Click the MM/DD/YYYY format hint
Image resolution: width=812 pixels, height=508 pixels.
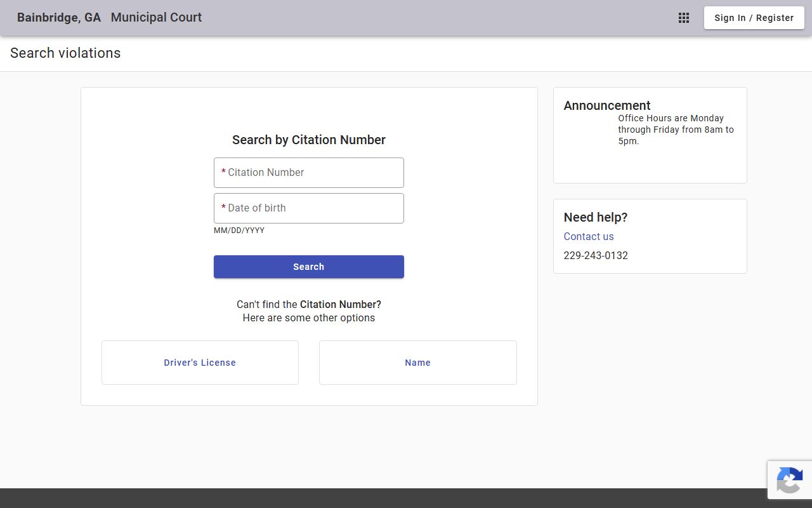[x=239, y=231]
